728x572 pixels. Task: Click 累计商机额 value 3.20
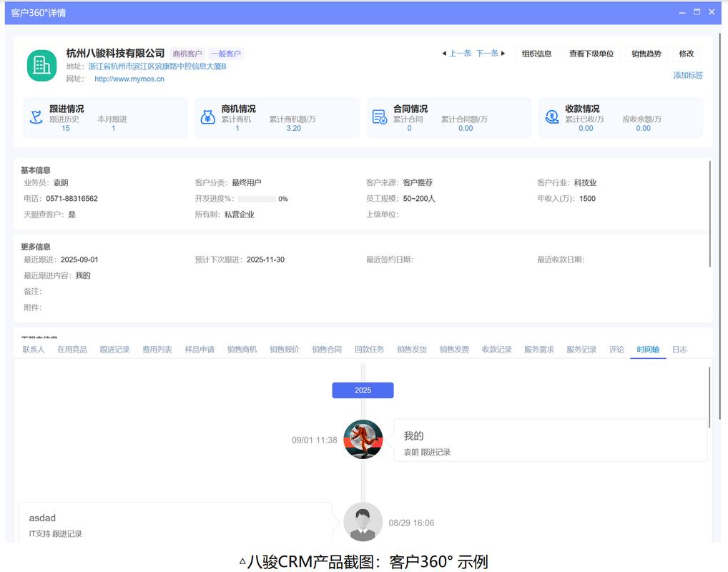(293, 128)
